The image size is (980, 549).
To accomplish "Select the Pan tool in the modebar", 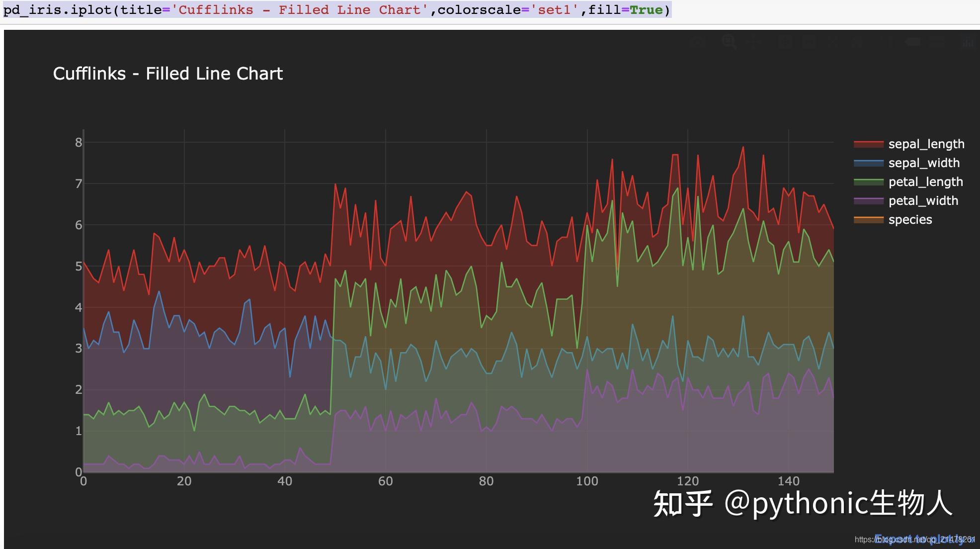I will pos(754,42).
